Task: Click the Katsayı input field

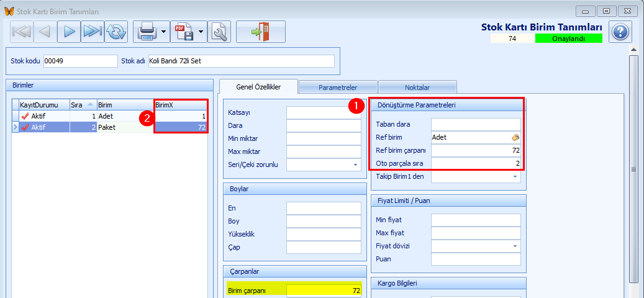Action: pos(324,112)
